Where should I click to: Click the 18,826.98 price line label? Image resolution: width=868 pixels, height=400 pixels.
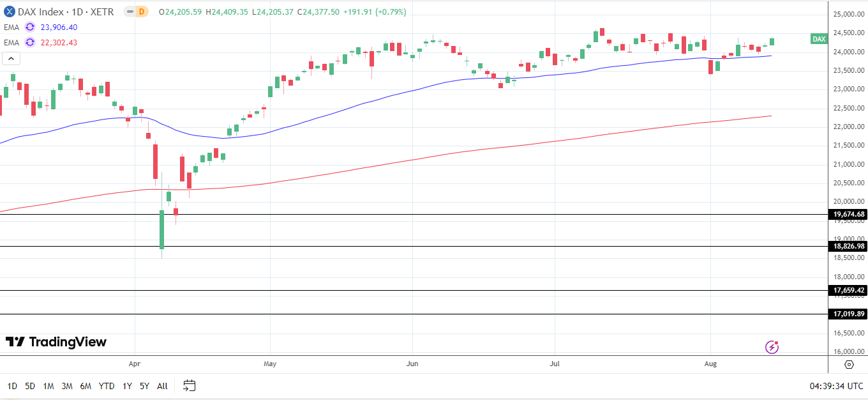[848, 246]
